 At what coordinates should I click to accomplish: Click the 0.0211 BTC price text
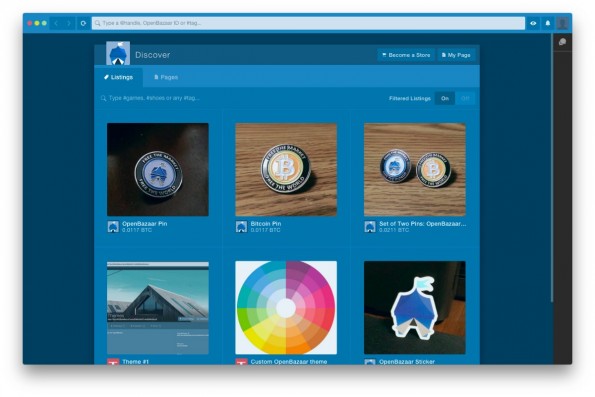394,230
